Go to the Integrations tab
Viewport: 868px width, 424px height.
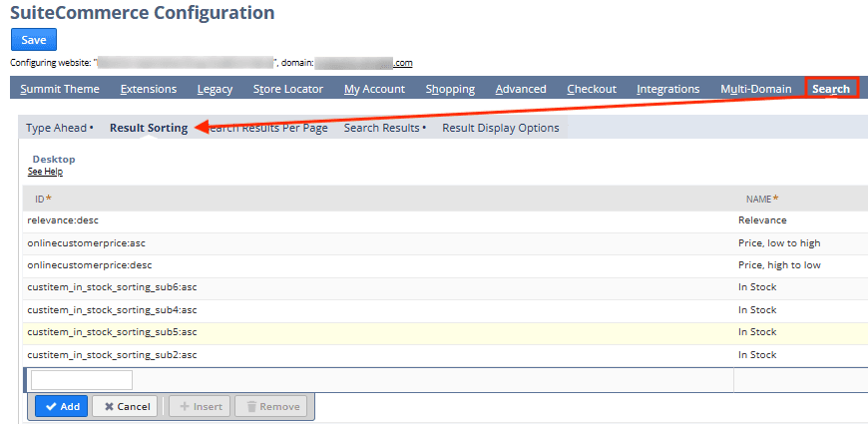[668, 89]
